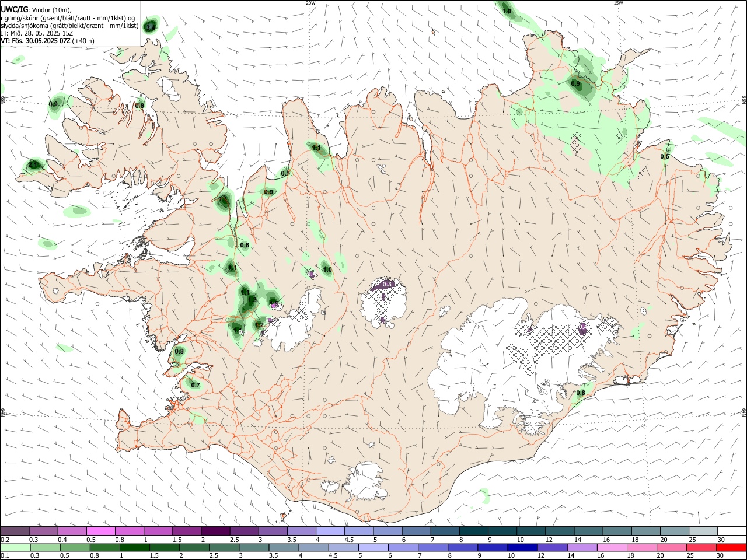This screenshot has width=747, height=560.
Task: Click the pale grey 25 swatch in top legend row
Action: pos(703,531)
